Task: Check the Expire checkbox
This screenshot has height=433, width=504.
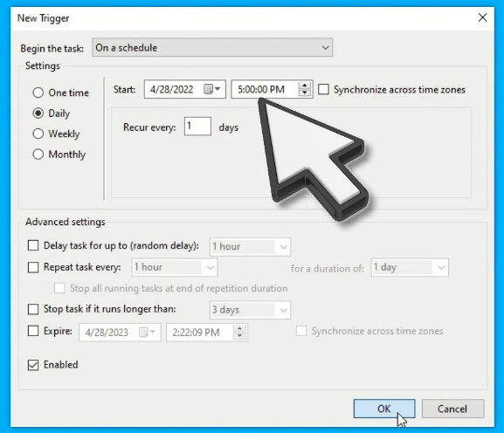Action: [33, 331]
